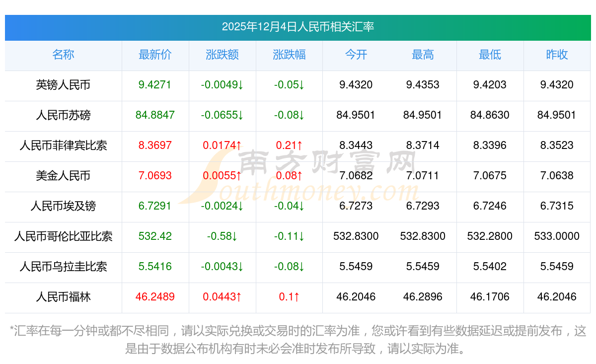Click open value 6.7273
Viewport: 596px width, 364px height.
click(356, 206)
